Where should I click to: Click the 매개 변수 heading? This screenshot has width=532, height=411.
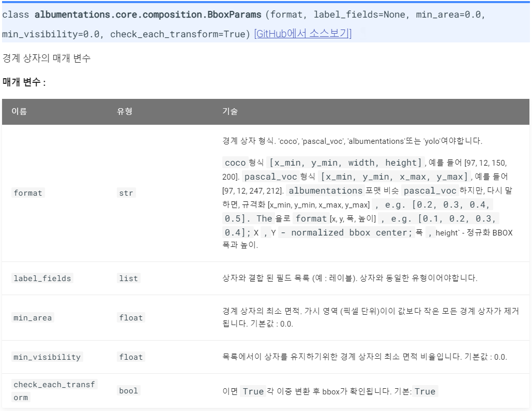point(24,82)
